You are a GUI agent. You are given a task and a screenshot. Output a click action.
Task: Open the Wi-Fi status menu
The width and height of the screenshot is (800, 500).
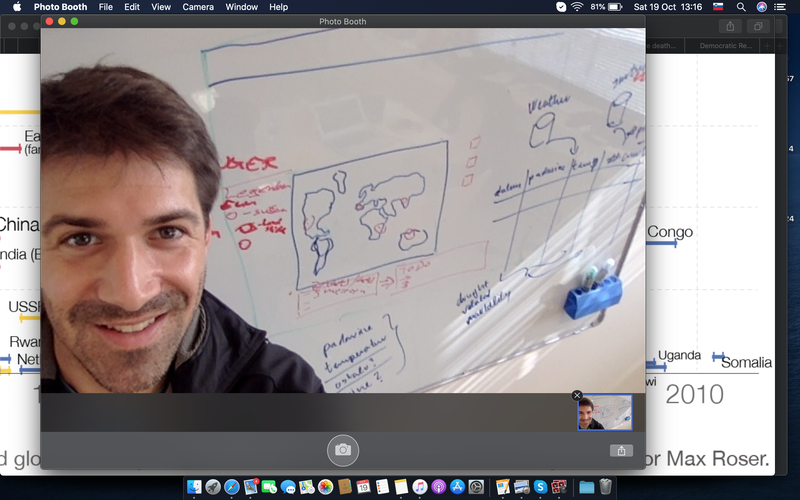click(577, 7)
